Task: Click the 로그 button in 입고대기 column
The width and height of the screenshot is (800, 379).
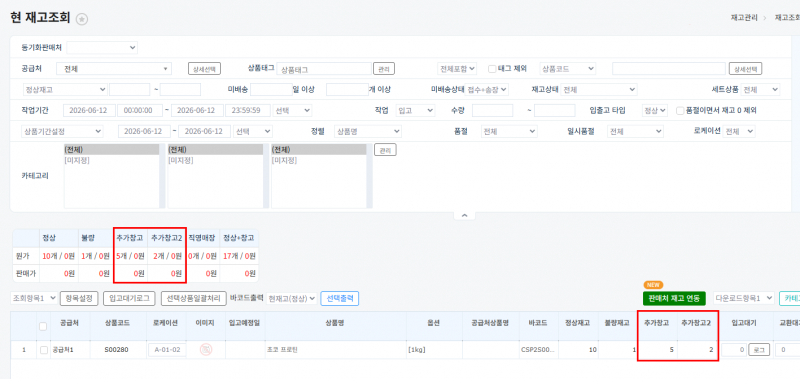Action: click(759, 350)
